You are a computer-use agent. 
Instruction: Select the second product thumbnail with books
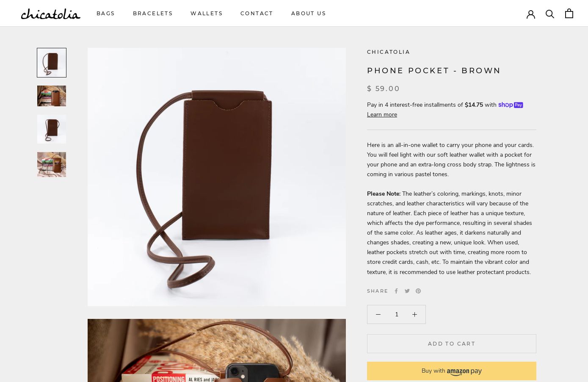pyautogui.click(x=52, y=96)
